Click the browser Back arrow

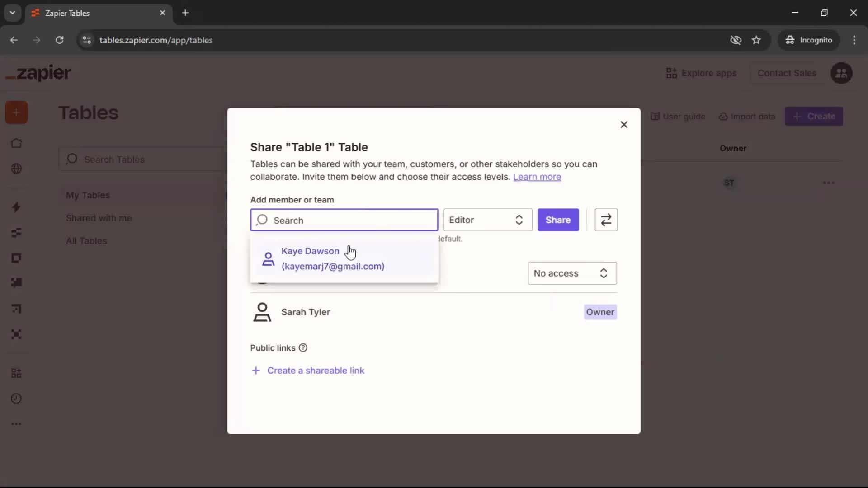pyautogui.click(x=14, y=40)
